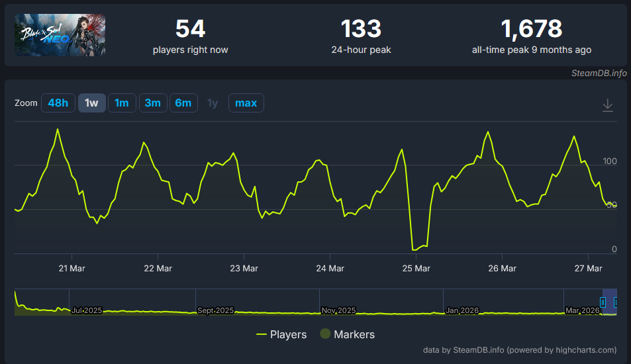
Task: Click the disabled 1y zoom option
Action: [x=213, y=103]
